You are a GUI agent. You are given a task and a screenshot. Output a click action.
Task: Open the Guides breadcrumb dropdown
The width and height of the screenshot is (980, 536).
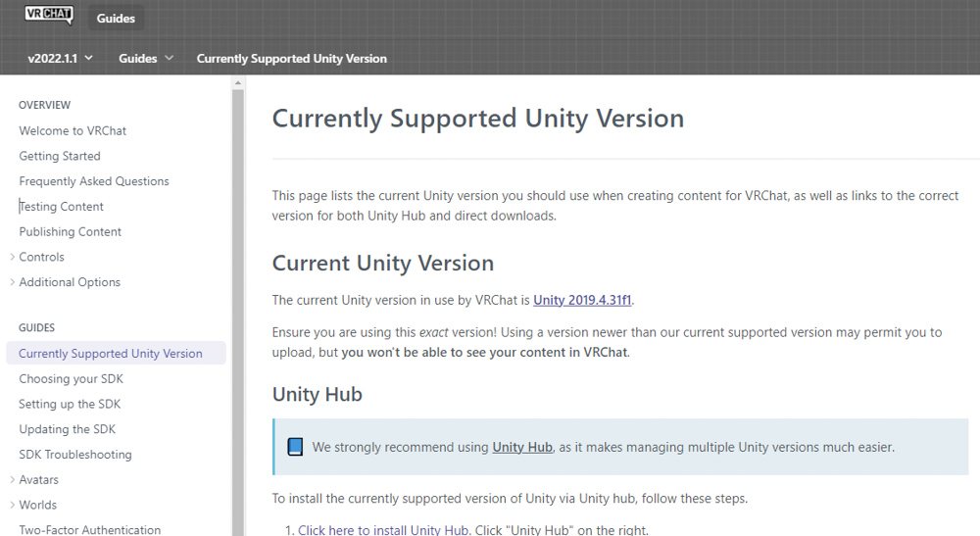[x=146, y=58]
